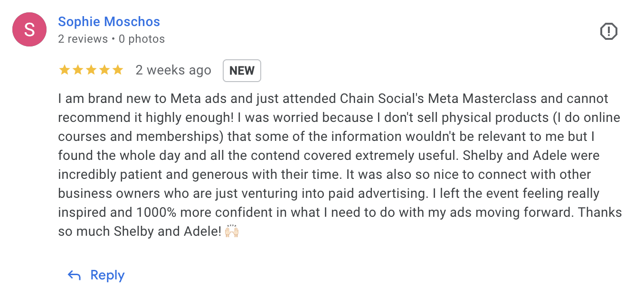This screenshot has height=296, width=644.
Task: Click the middle third rating star
Action: coord(91,70)
